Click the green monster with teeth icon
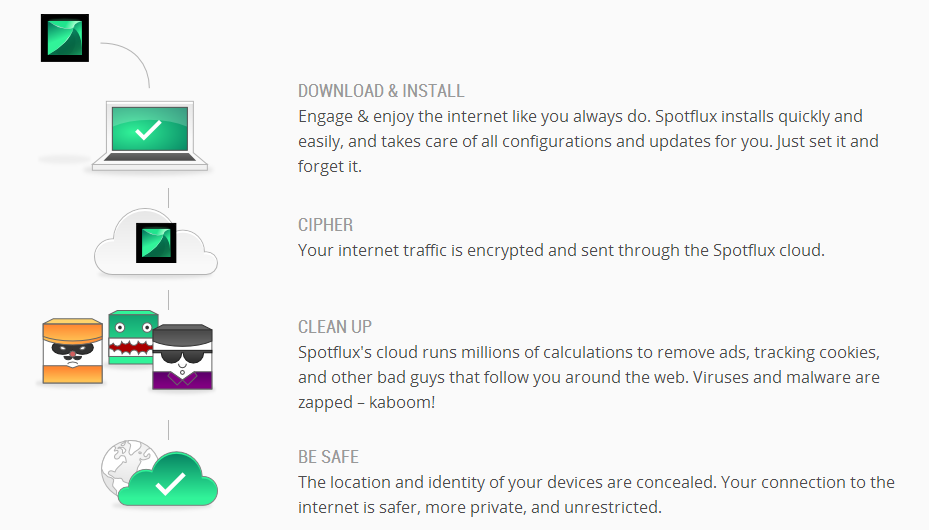 pyautogui.click(x=132, y=336)
